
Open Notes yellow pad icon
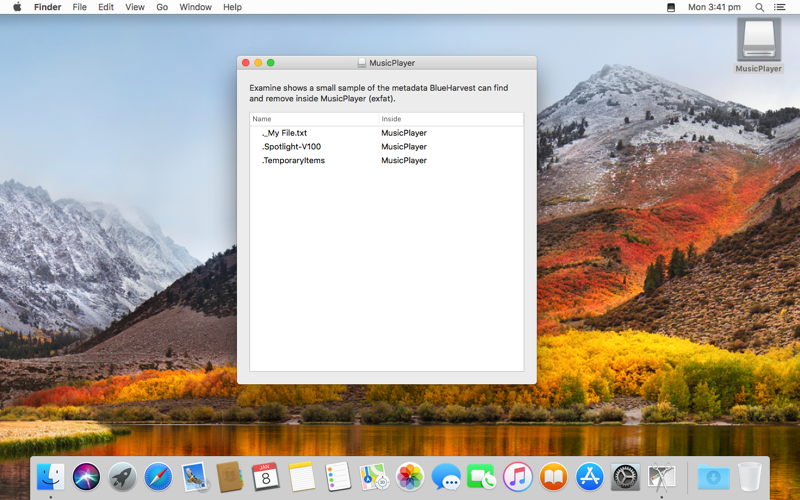coord(302,477)
